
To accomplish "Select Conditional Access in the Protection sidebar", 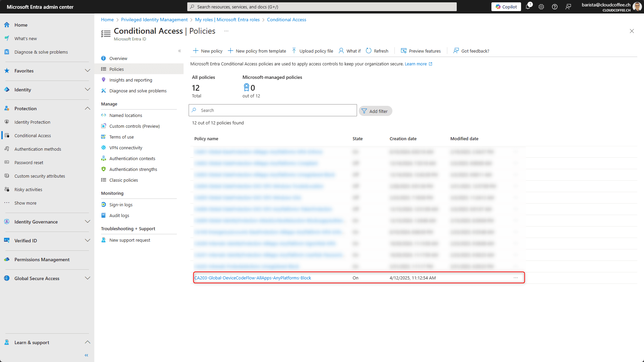I will [x=32, y=135].
